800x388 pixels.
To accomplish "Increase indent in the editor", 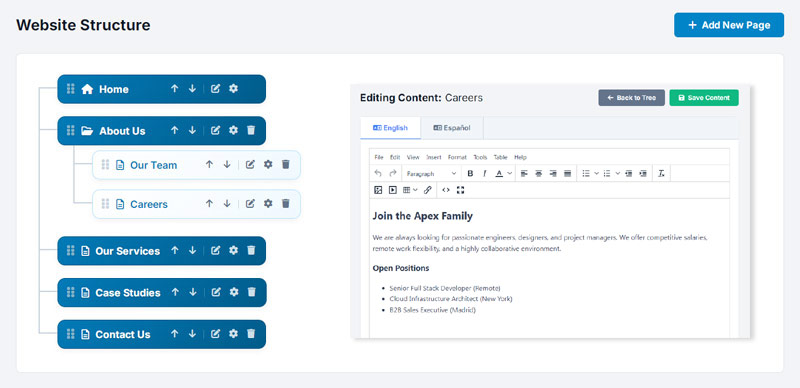I will [643, 174].
